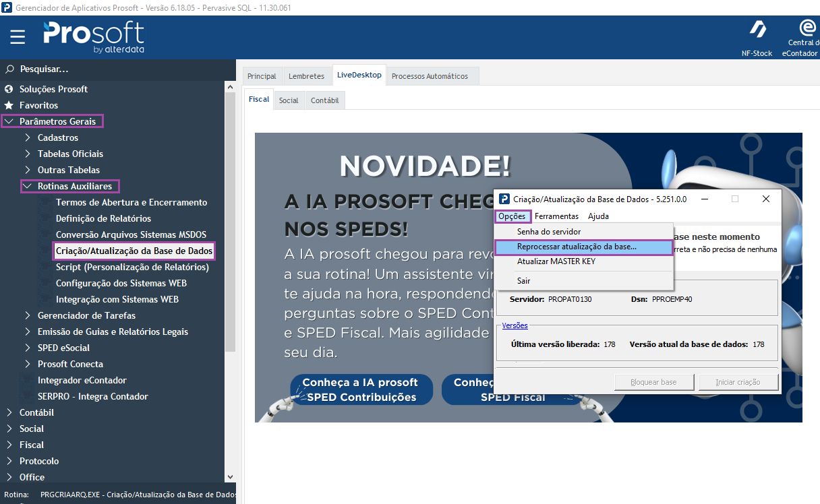820x504 pixels.
Task: Expand the Prosoft Conecta node
Action: click(x=28, y=364)
